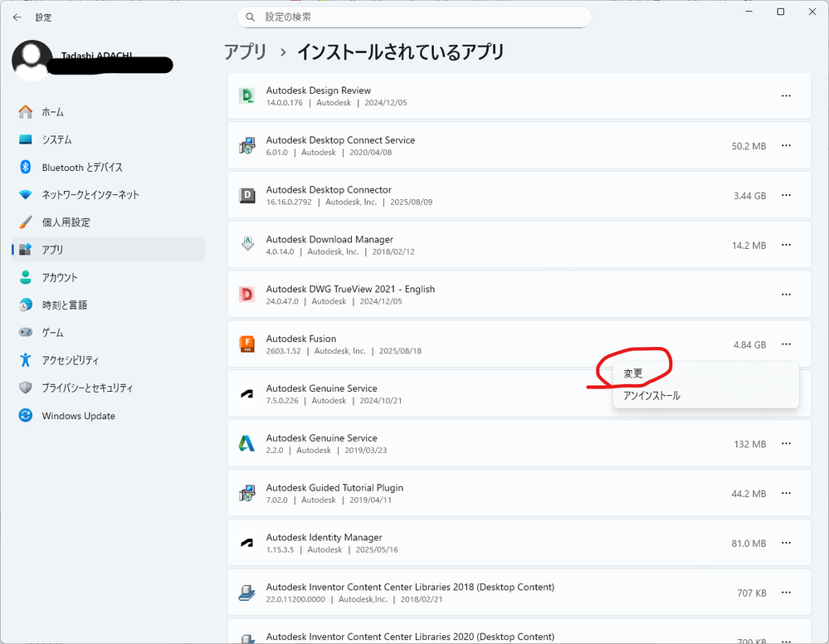Click the 81.0 MB size value
Viewport: 829px width, 644px height.
749,544
